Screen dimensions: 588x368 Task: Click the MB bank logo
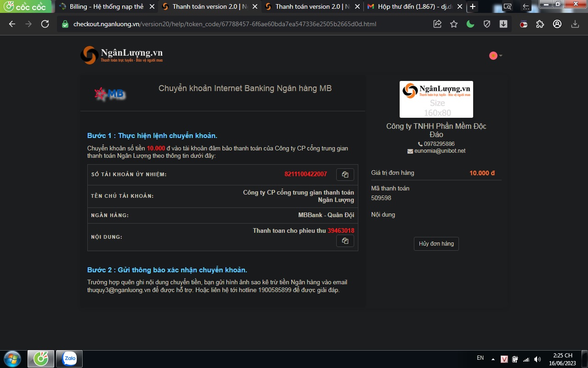(x=110, y=94)
